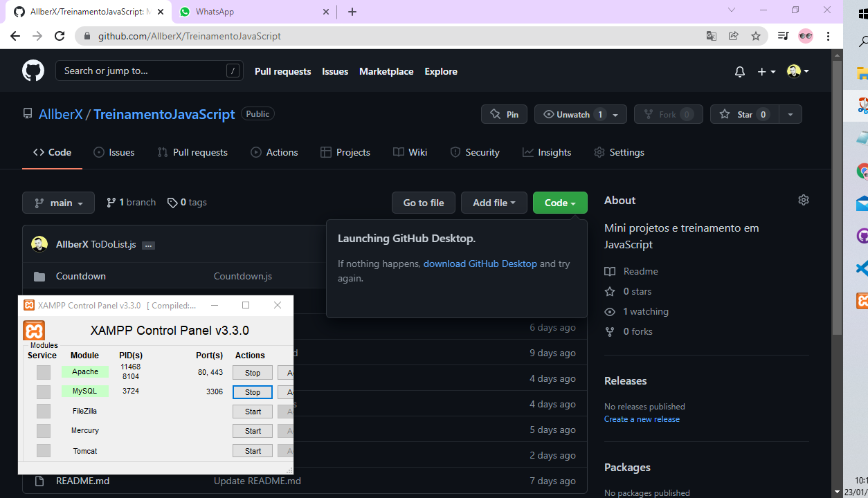Focus the Search or jump to field

click(x=149, y=71)
